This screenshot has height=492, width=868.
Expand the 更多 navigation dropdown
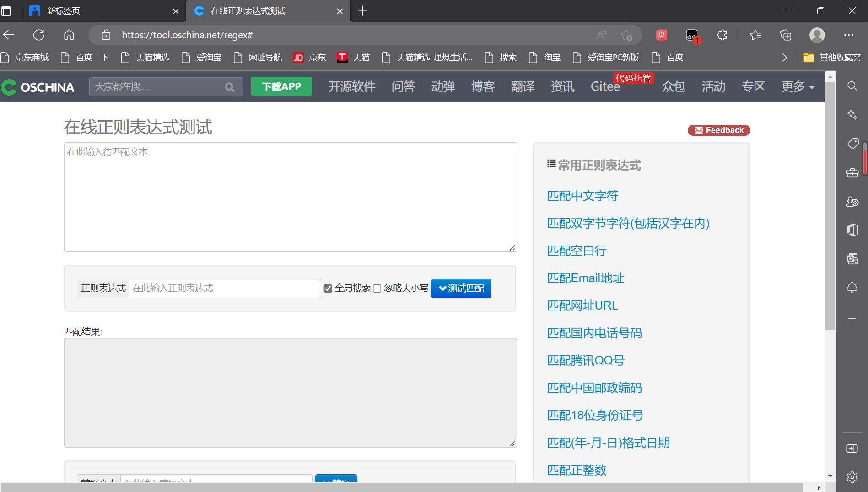tap(798, 86)
